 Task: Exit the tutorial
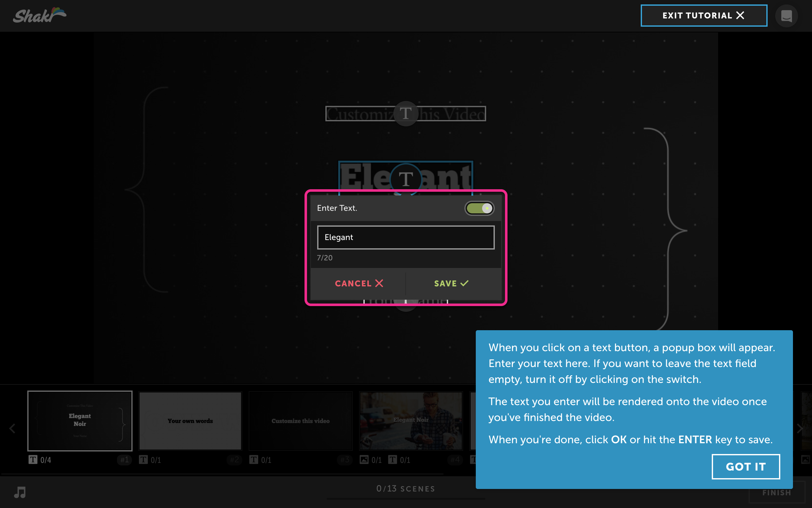click(704, 16)
